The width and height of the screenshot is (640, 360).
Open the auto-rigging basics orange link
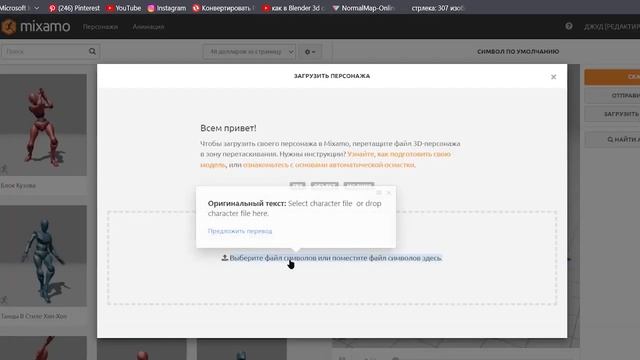tap(329, 165)
